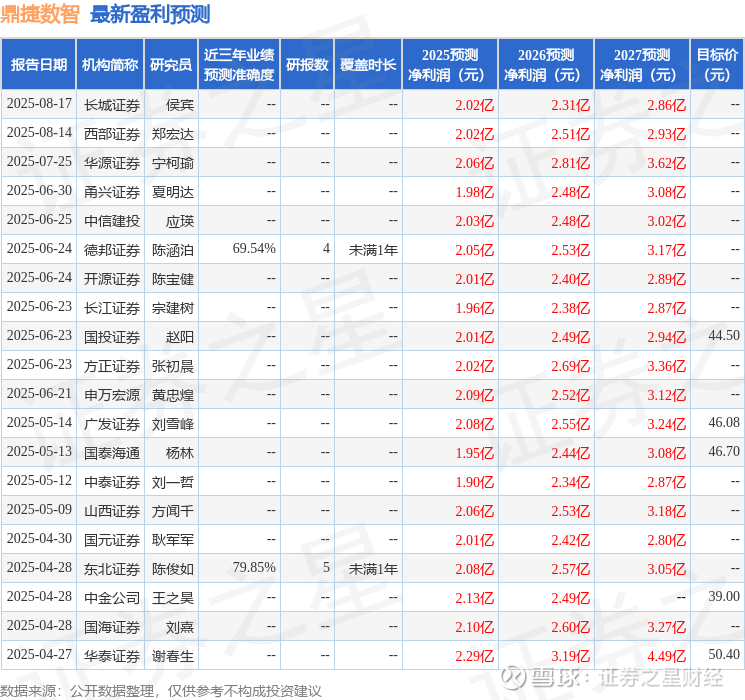Click the 覆盖时长 column header
The height and width of the screenshot is (700, 745).
368,65
